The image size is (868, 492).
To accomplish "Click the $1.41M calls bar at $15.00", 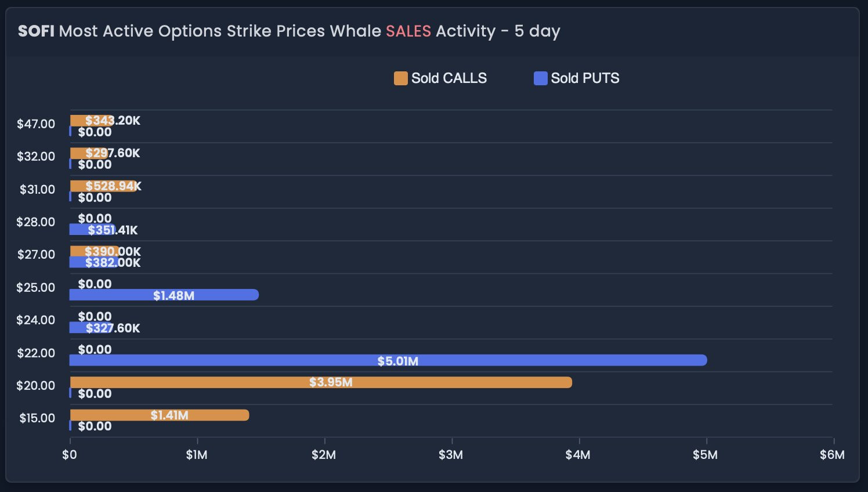I will [159, 415].
